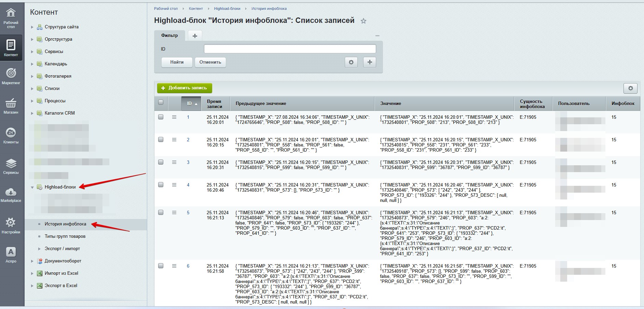Open Типы групп товаров in the tree

pos(65,236)
